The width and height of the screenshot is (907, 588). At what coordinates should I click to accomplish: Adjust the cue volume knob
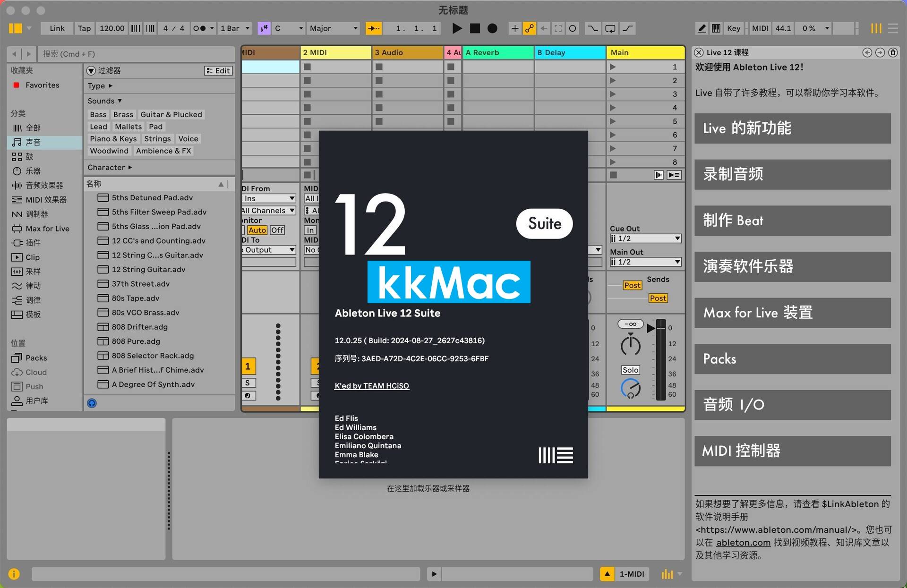[631, 389]
